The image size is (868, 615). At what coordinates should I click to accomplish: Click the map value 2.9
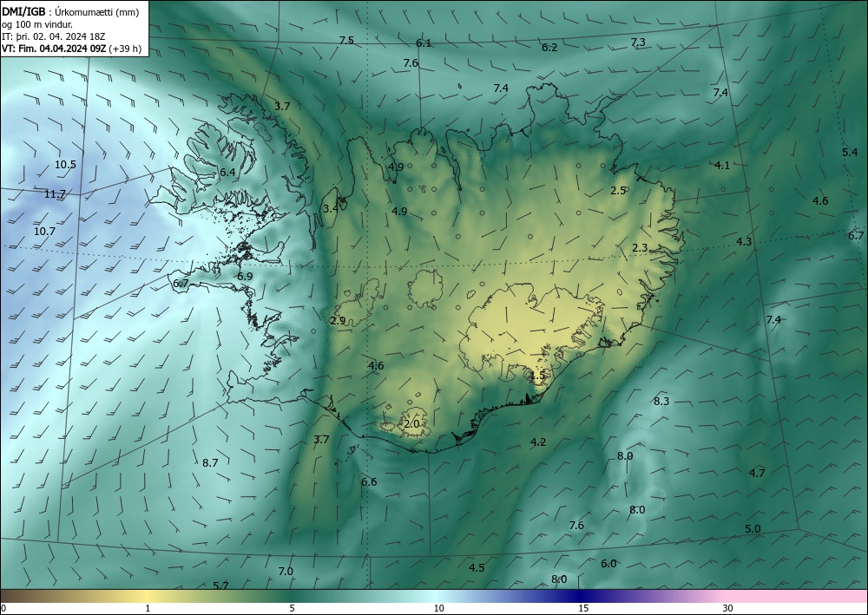pyautogui.click(x=338, y=320)
